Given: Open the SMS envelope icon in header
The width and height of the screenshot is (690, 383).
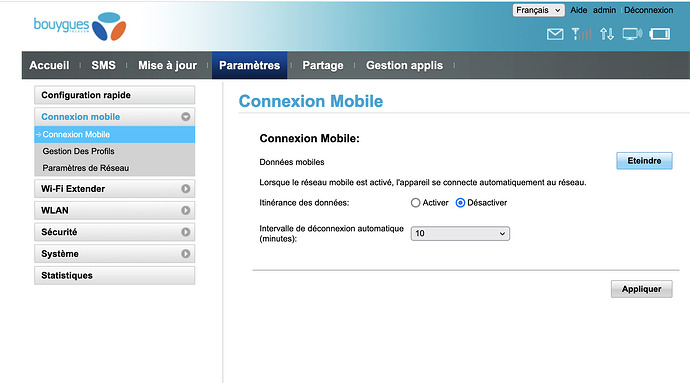Looking at the screenshot, I should [x=555, y=34].
